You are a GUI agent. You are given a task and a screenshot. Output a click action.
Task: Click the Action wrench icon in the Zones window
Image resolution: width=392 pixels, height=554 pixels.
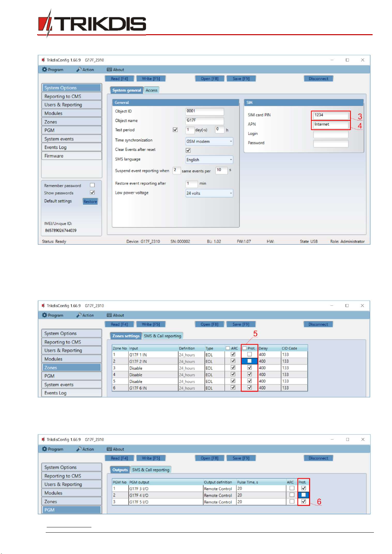click(x=79, y=315)
